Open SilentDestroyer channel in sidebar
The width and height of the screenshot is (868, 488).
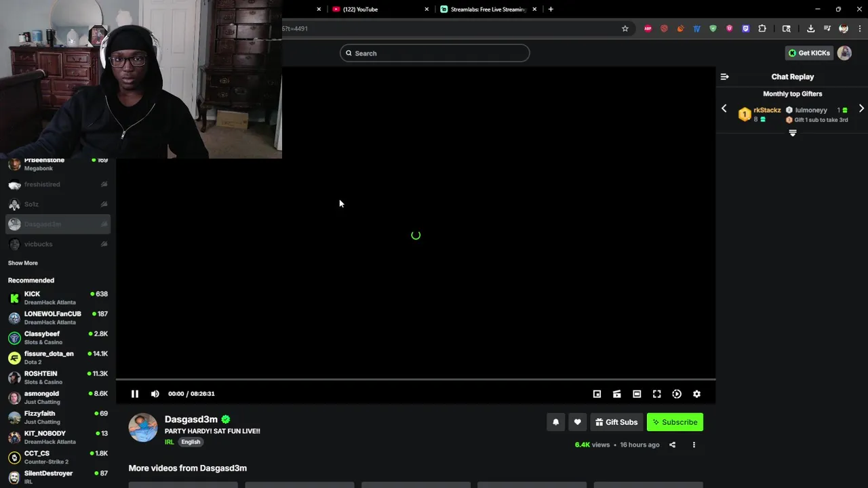[x=58, y=477]
